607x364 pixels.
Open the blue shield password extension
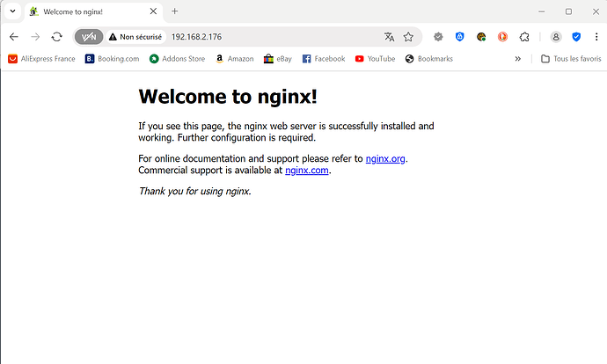coord(459,37)
